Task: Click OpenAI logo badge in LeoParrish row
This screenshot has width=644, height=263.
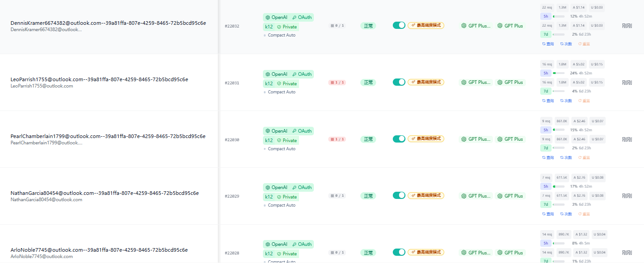Action: click(276, 74)
